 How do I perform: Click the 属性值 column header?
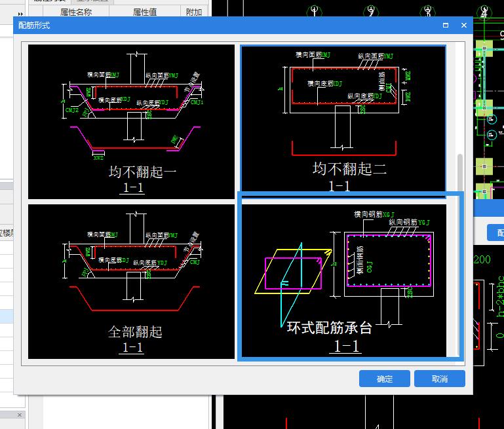(x=145, y=12)
